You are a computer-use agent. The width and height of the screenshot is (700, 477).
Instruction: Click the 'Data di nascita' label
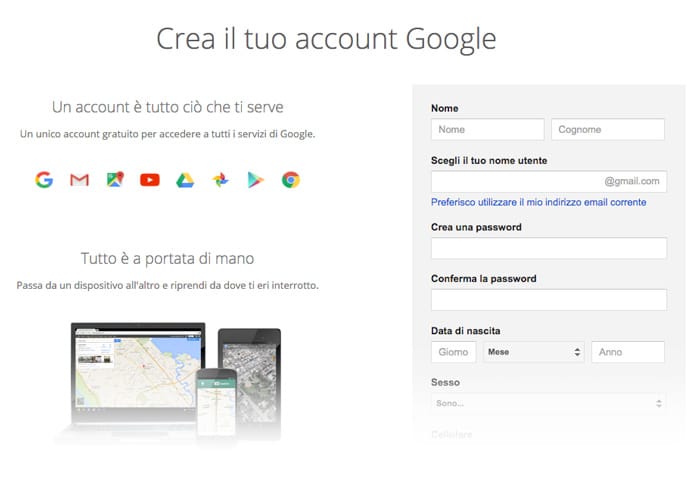point(466,331)
